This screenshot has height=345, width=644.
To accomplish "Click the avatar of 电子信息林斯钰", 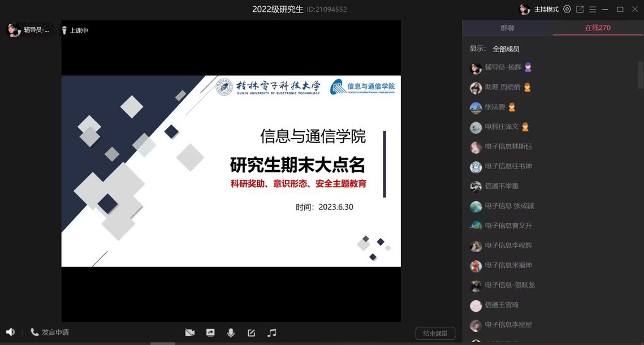I will (476, 147).
